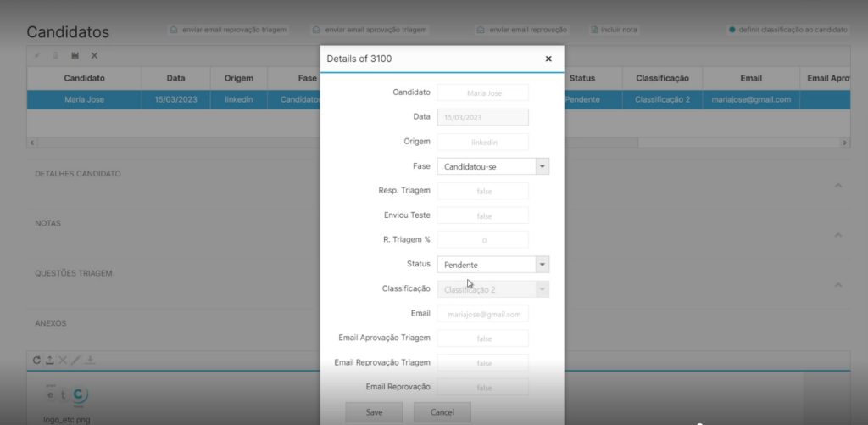Click the dot icon beside definir classificação
Viewport: 868px width, 425px height.
[732, 30]
